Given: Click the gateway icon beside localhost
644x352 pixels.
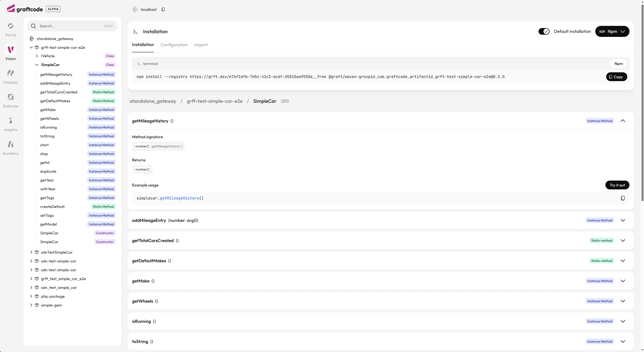Looking at the screenshot, I should (135, 10).
